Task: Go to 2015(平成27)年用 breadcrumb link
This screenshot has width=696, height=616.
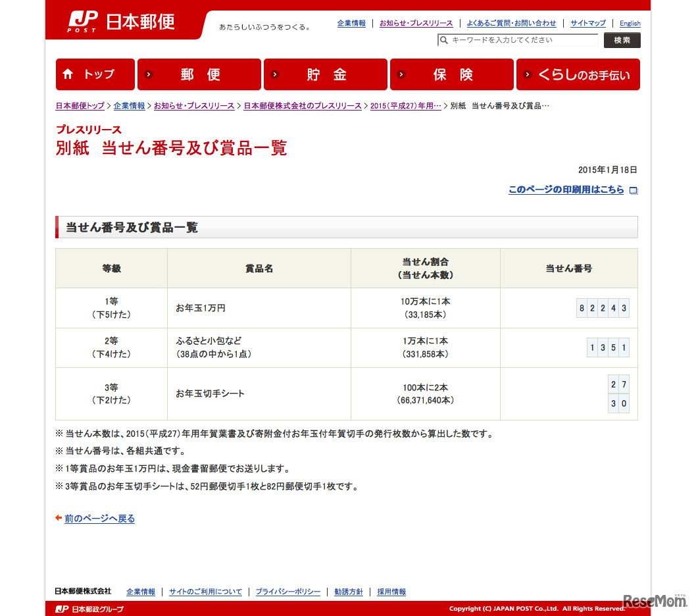Action: (x=406, y=106)
